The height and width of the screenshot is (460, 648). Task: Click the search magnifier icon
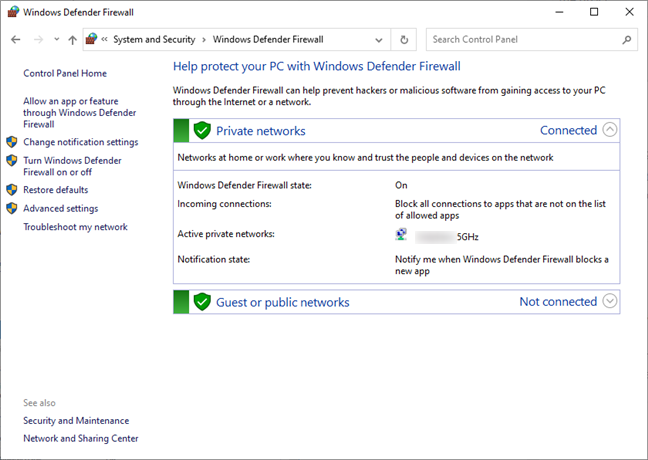pyautogui.click(x=627, y=40)
